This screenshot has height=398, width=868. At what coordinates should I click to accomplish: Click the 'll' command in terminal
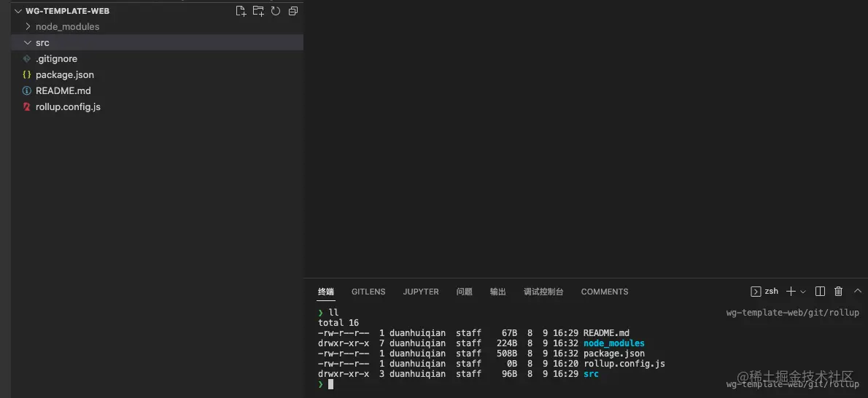tap(333, 313)
